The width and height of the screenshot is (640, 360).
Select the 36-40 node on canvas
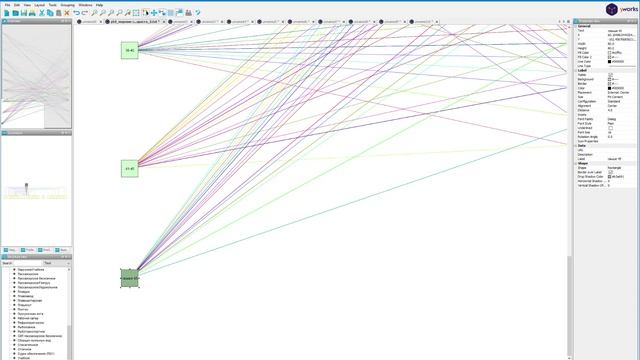pos(130,50)
